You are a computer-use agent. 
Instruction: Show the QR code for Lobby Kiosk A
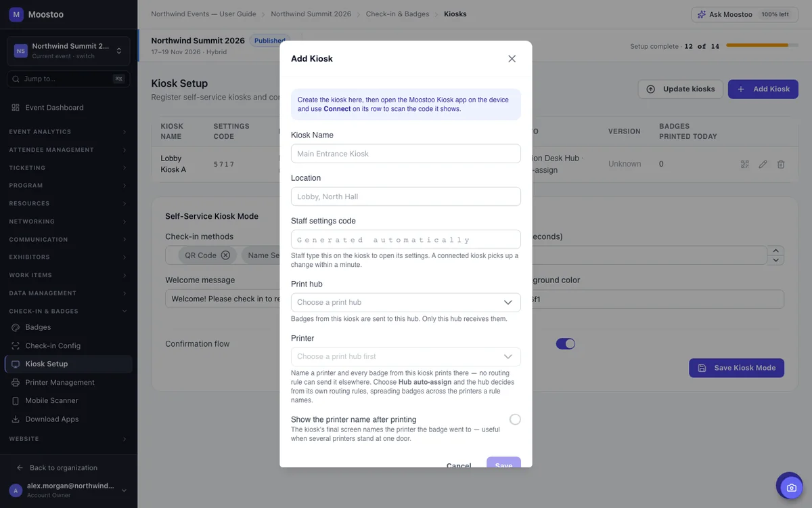pos(745,164)
